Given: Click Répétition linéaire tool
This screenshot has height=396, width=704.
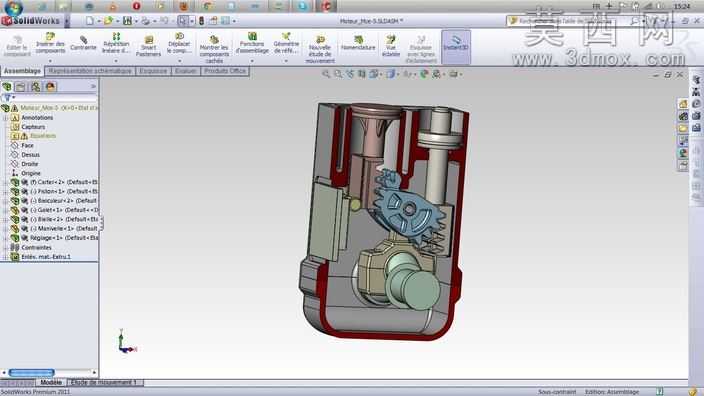Looking at the screenshot, I should [116, 44].
